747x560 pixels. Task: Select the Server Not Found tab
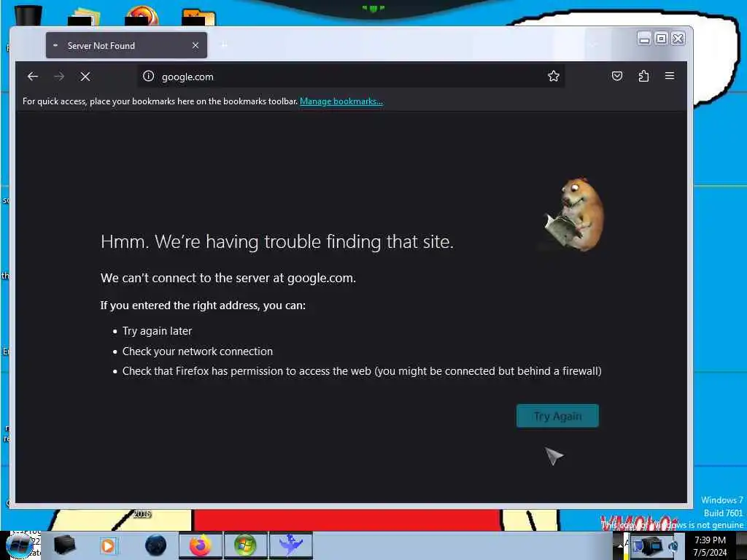(x=126, y=46)
